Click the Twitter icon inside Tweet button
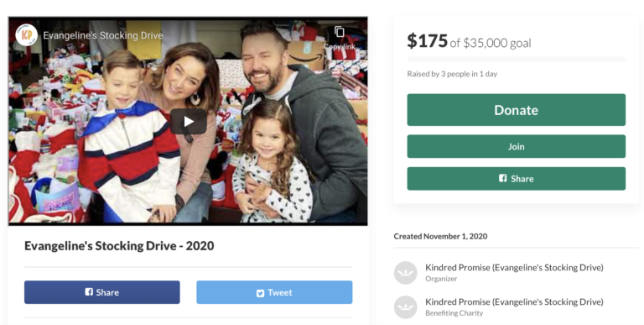This screenshot has width=644, height=325. click(260, 293)
